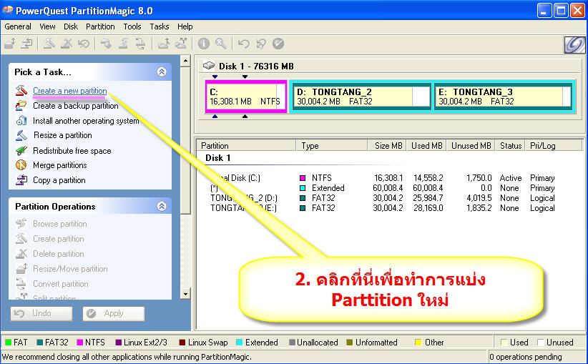Click the Active status cell
Image resolution: width=588 pixels, height=364 pixels.
(x=510, y=177)
